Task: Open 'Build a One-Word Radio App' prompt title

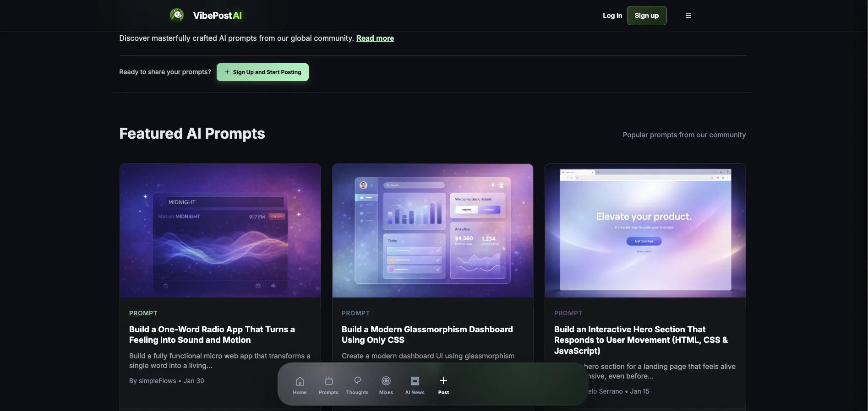Action: click(x=212, y=335)
